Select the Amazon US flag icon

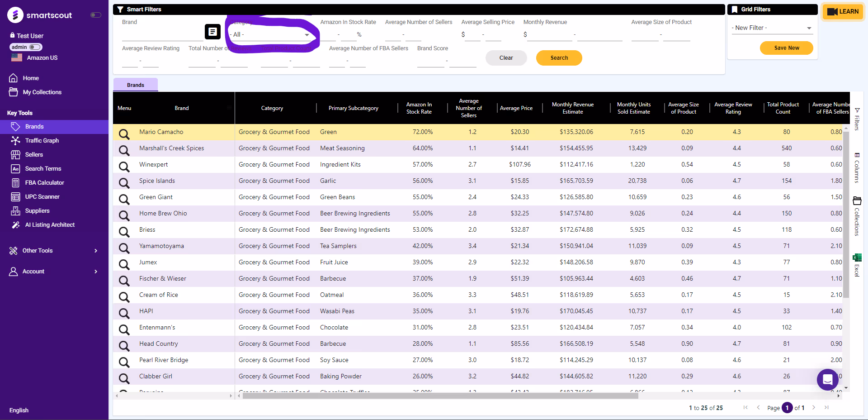17,57
